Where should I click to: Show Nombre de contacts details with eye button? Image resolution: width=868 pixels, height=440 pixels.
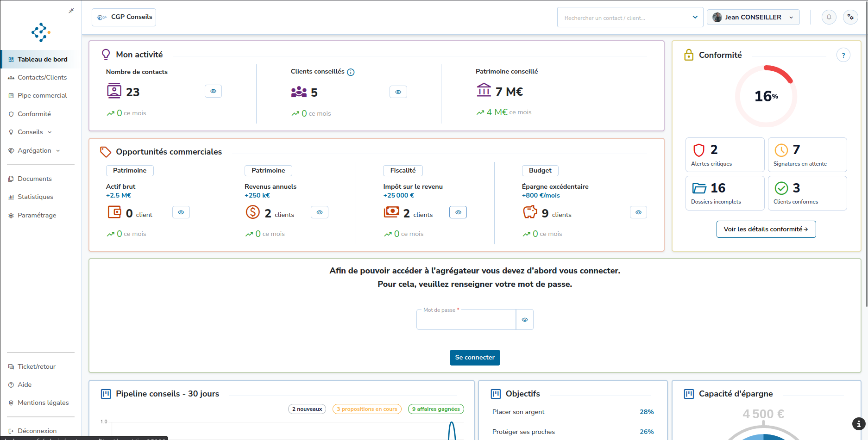point(213,91)
